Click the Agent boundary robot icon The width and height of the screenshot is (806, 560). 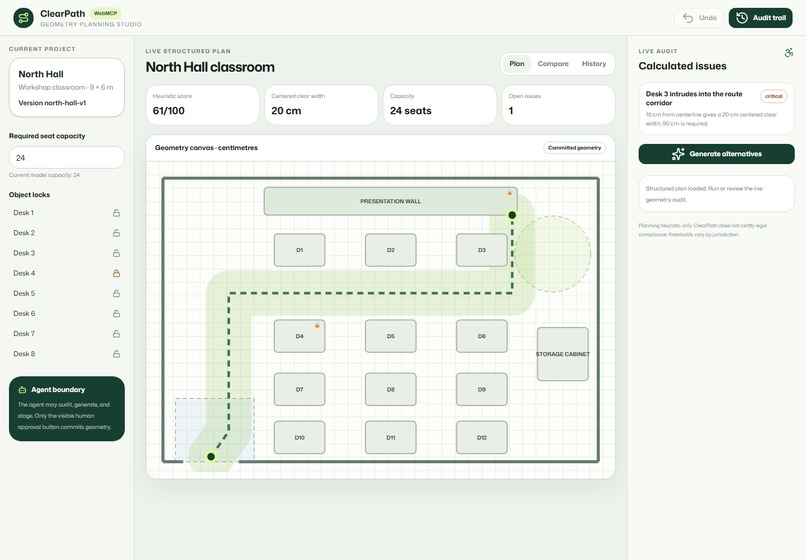[x=22, y=390]
